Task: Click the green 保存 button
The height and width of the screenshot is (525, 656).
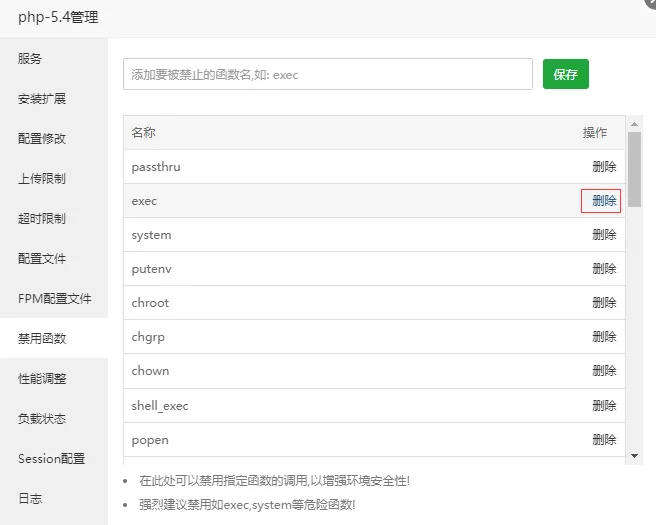Action: [566, 74]
